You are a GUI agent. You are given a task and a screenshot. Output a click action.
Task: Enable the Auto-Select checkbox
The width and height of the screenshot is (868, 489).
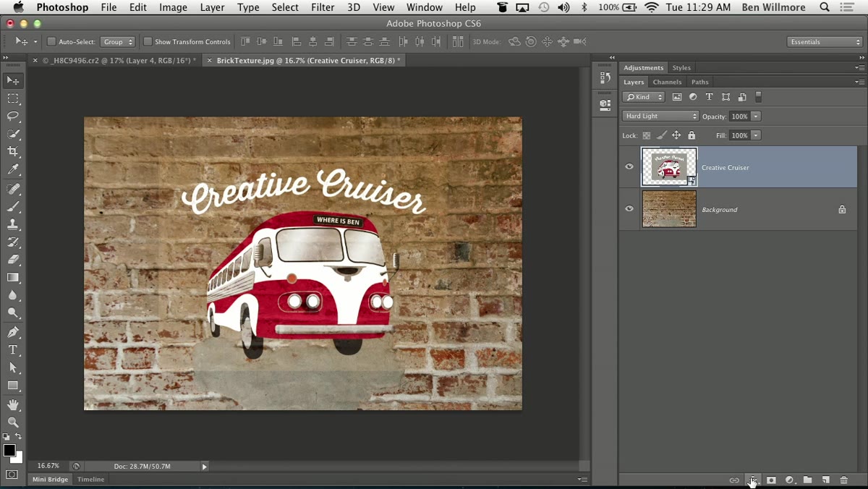coord(51,42)
